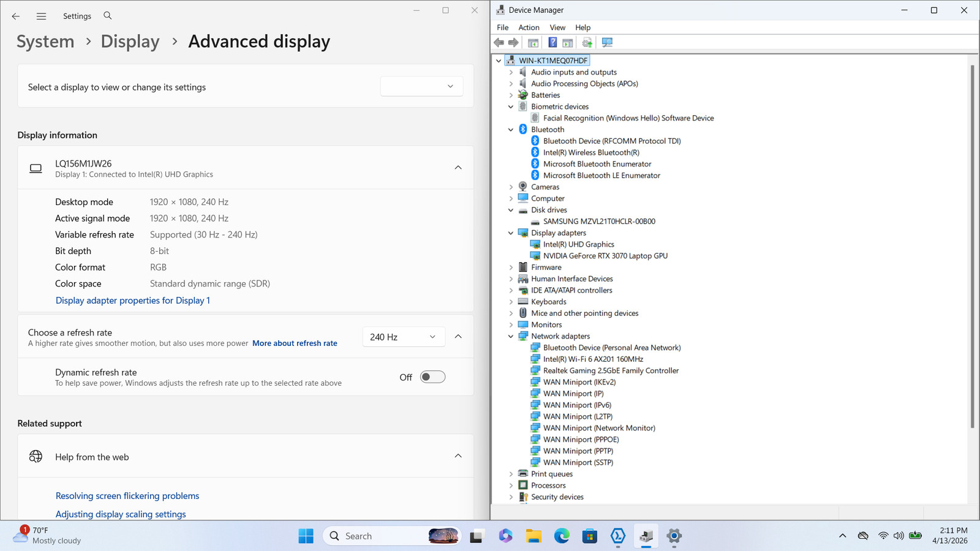Viewport: 980px width, 551px height.
Task: Turn on Dynamic refresh rate switch
Action: coord(432,377)
